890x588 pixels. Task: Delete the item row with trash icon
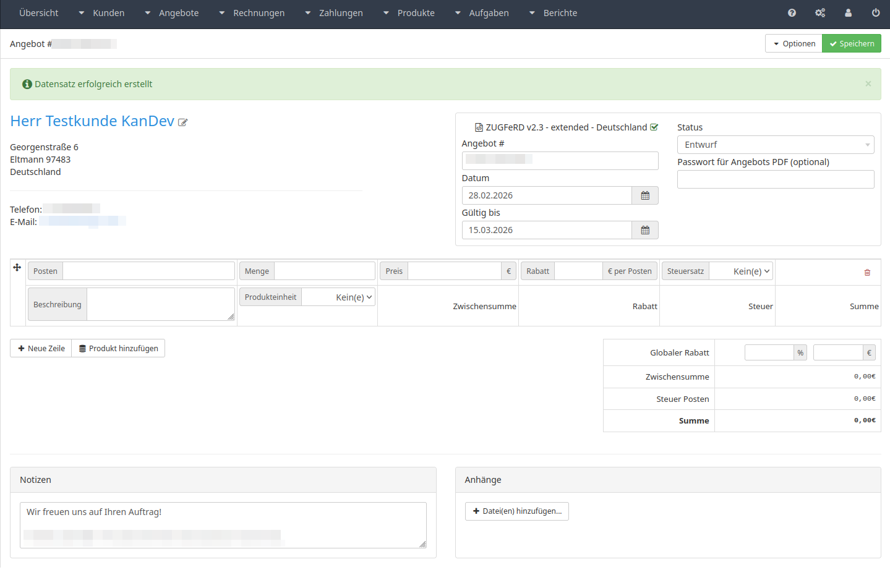point(867,272)
